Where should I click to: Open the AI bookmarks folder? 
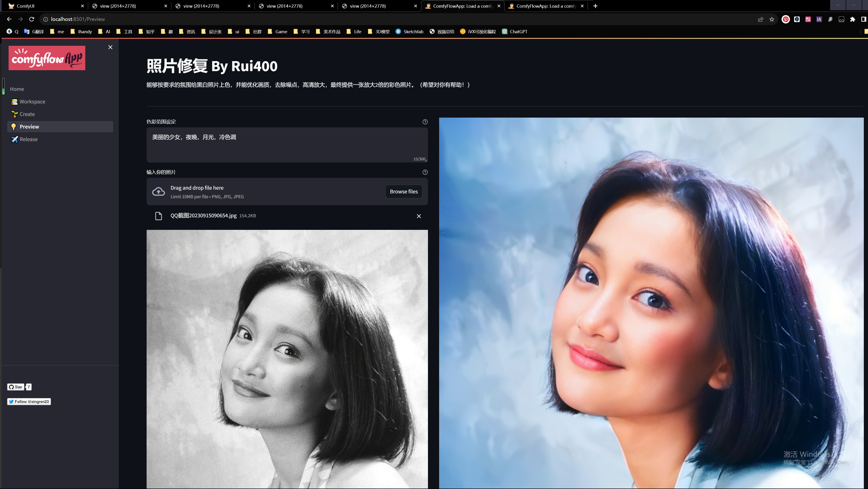(x=104, y=32)
